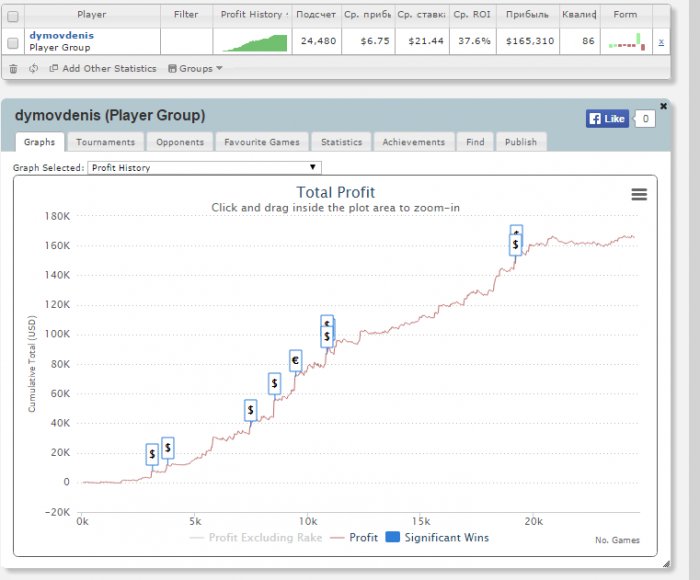Viewport: 700px width, 580px height.
Task: Sort by the Profit History column header
Action: point(253,15)
